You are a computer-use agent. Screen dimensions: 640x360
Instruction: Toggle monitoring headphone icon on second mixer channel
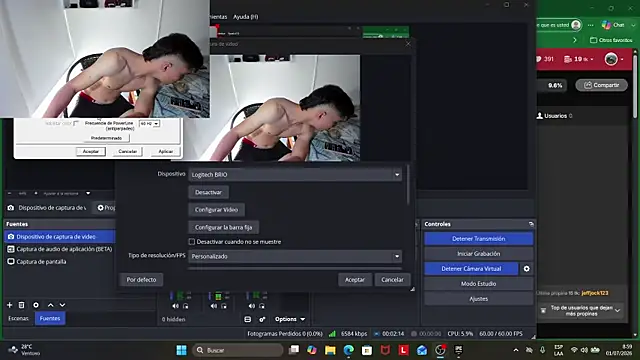coord(224,306)
